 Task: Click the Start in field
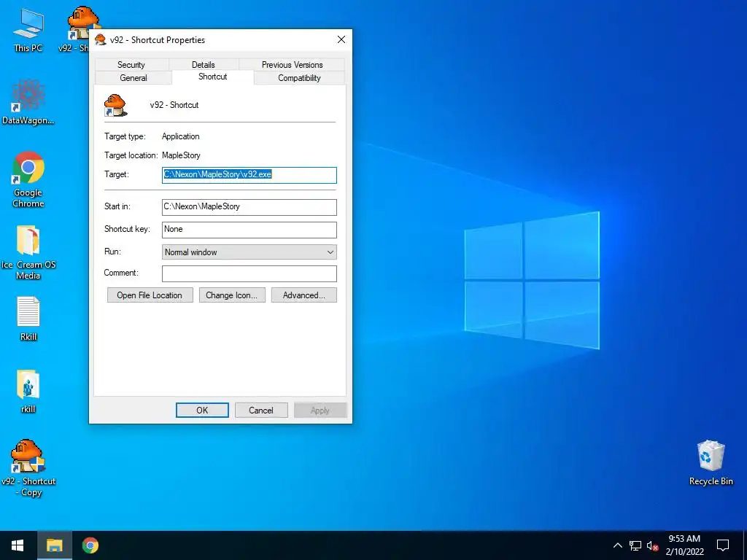tap(249, 206)
